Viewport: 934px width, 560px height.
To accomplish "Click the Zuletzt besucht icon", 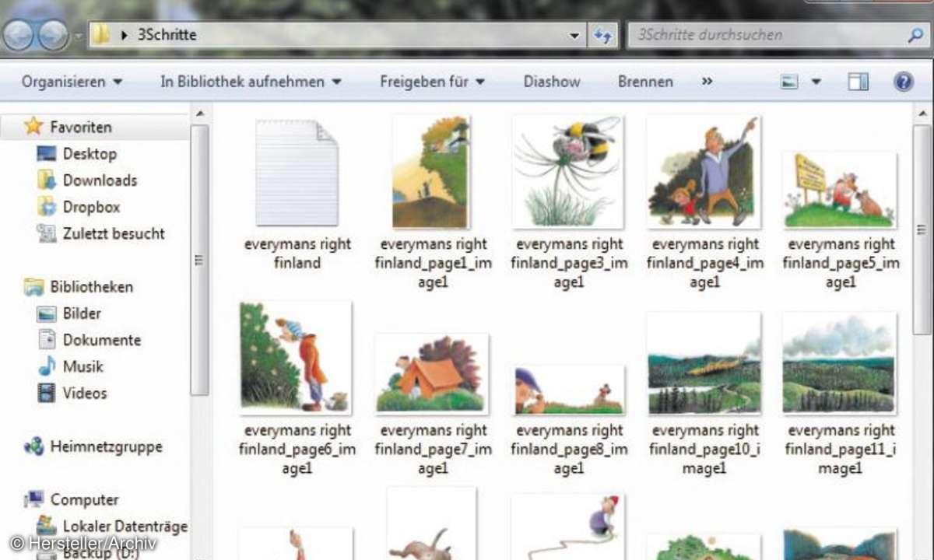I will tap(47, 233).
